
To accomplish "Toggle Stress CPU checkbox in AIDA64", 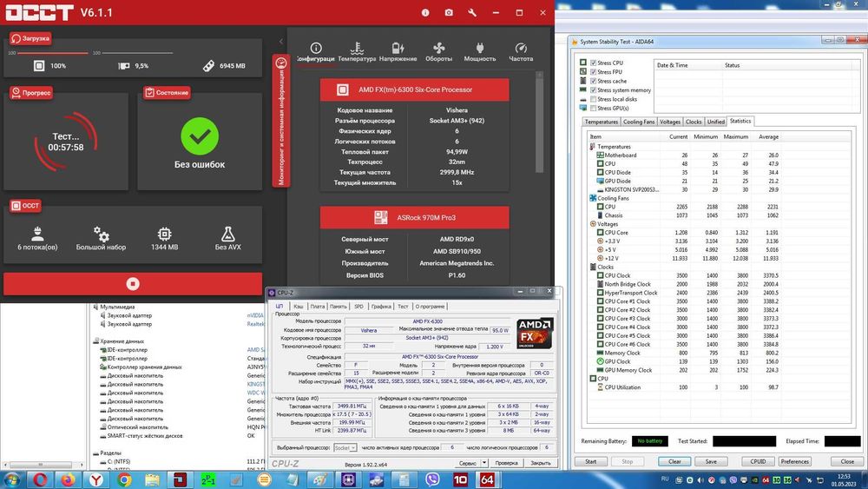I will tap(594, 63).
